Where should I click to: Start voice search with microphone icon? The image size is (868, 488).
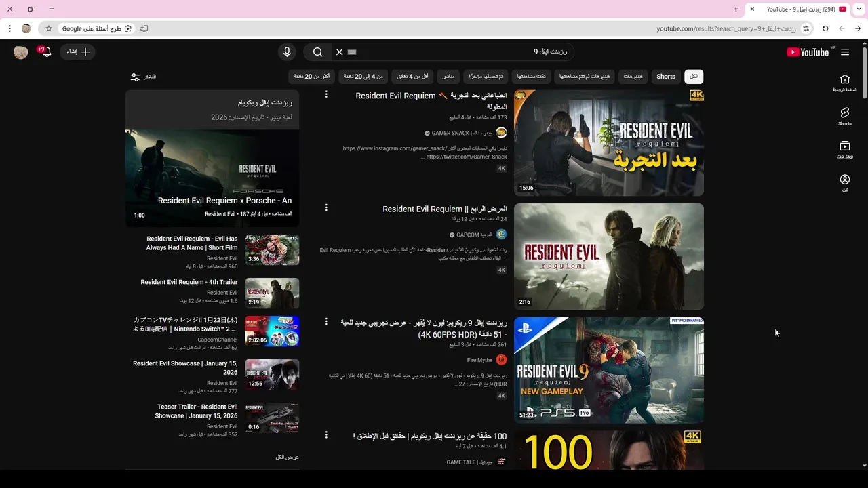(287, 52)
